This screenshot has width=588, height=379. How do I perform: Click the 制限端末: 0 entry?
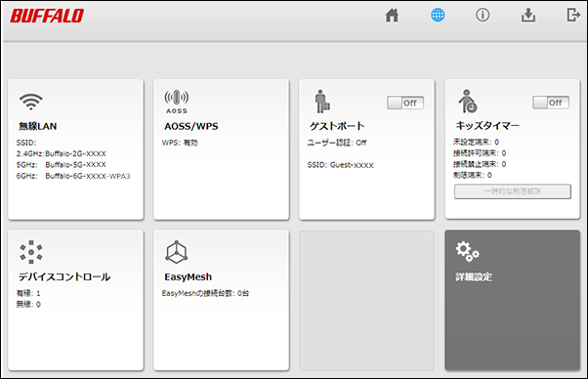click(x=473, y=175)
